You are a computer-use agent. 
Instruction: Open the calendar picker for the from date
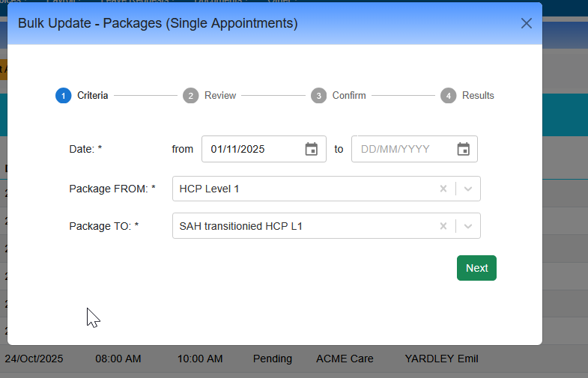pos(312,149)
